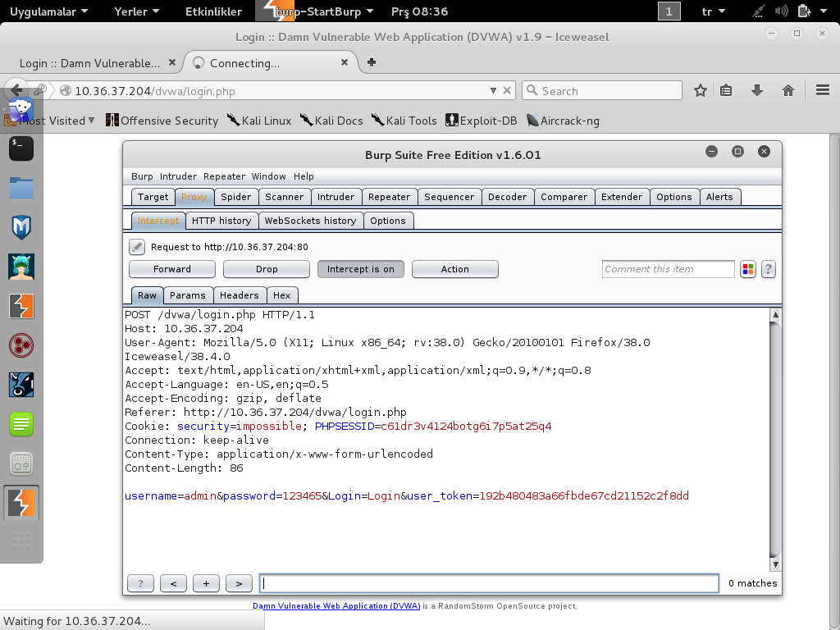
Task: Open the Help menu
Action: coord(304,176)
